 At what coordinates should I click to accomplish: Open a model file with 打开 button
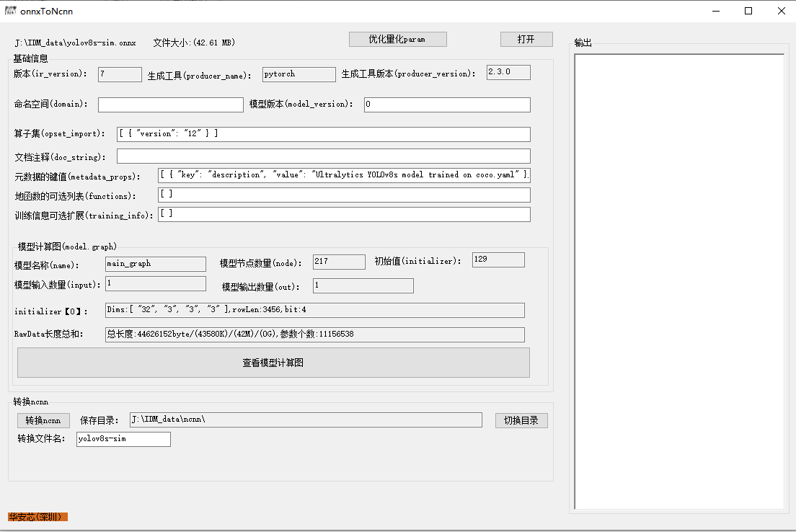pos(526,39)
